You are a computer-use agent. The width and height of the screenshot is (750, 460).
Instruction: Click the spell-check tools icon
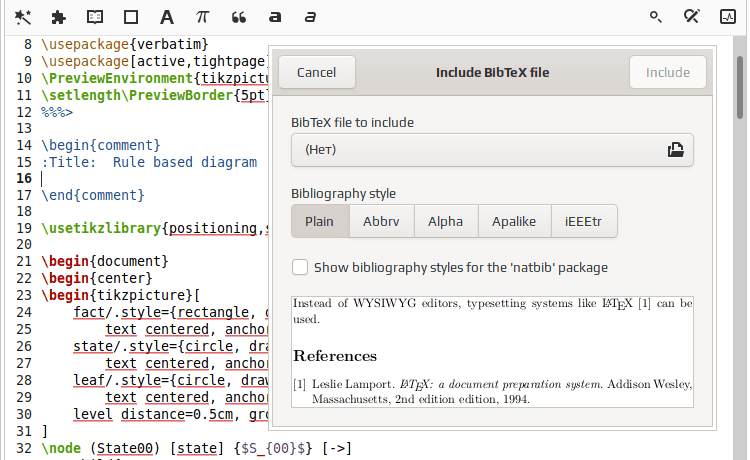tap(692, 17)
